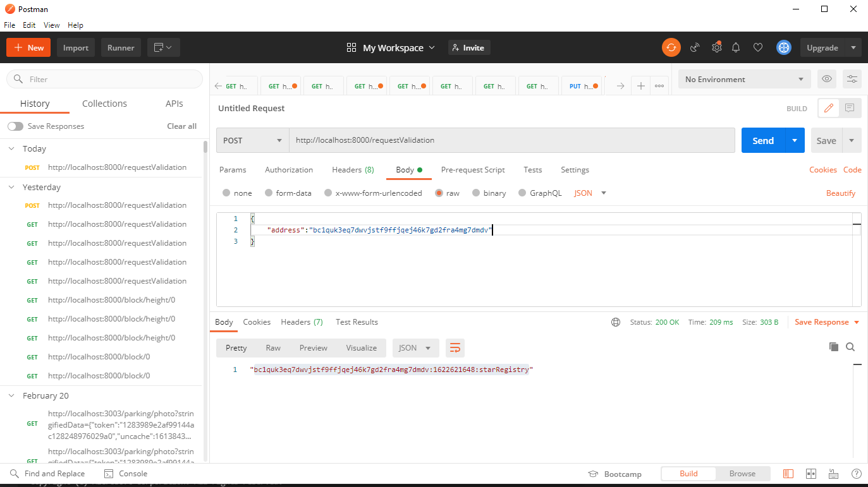Open Bootcamp in status bar
Screen dimensions: 868x487
coord(614,474)
